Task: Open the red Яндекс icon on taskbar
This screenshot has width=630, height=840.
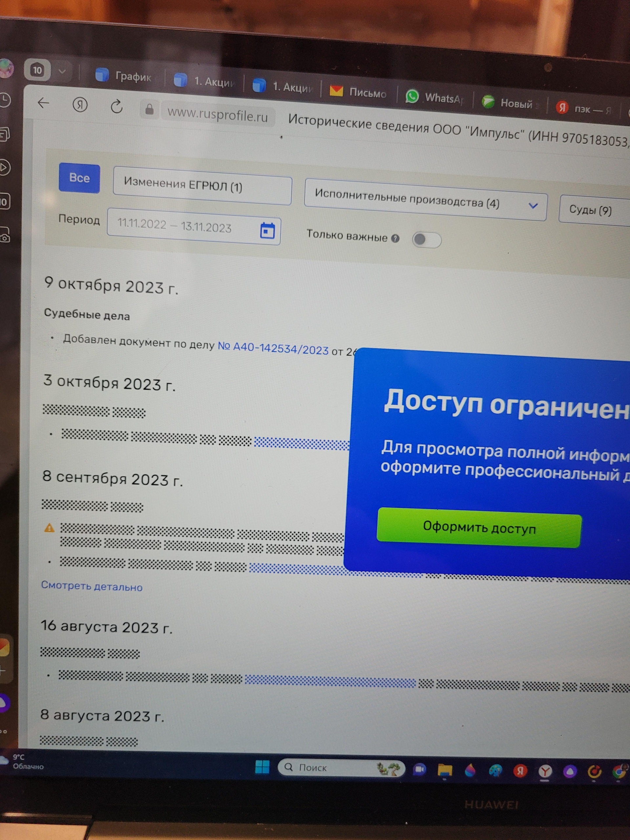Action: [x=520, y=771]
